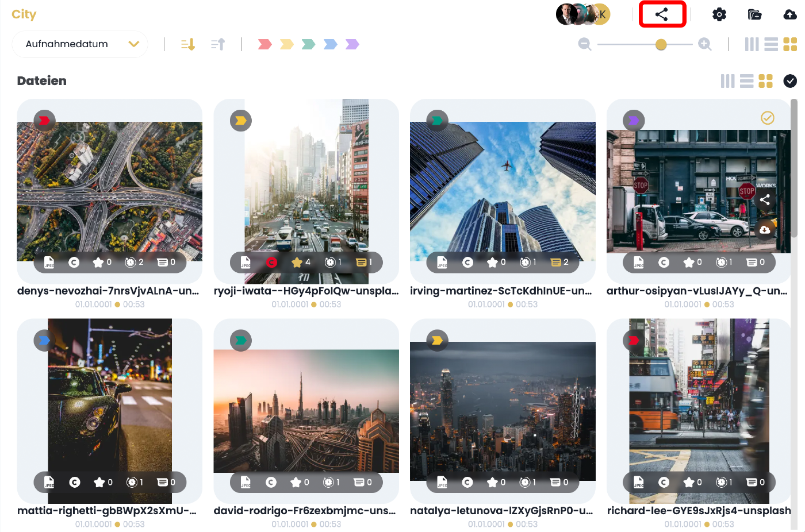Toggle the select-all checkmark beside Dateien
805x532 pixels.
point(790,81)
